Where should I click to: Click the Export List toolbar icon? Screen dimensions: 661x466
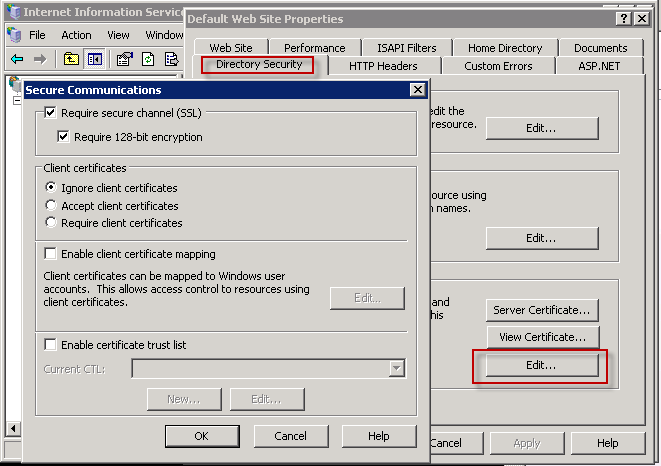pyautogui.click(x=171, y=59)
